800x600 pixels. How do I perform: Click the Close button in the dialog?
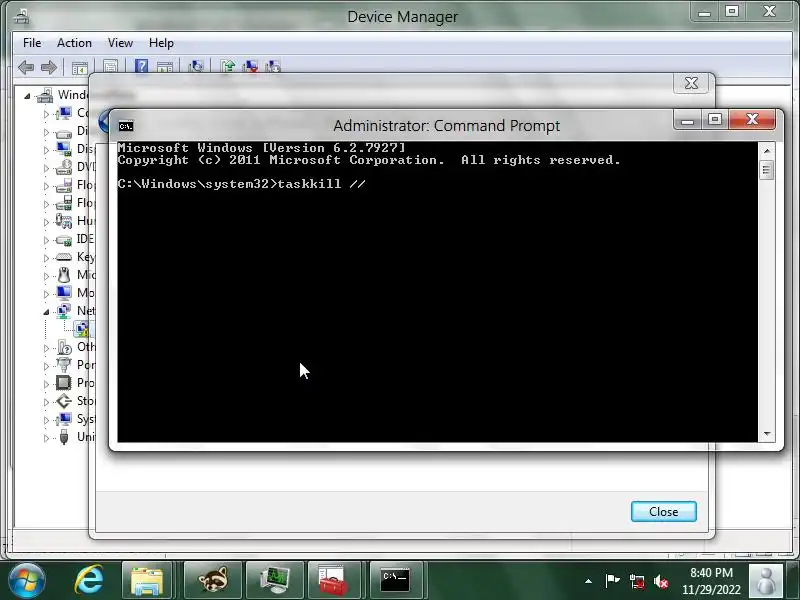tap(664, 511)
